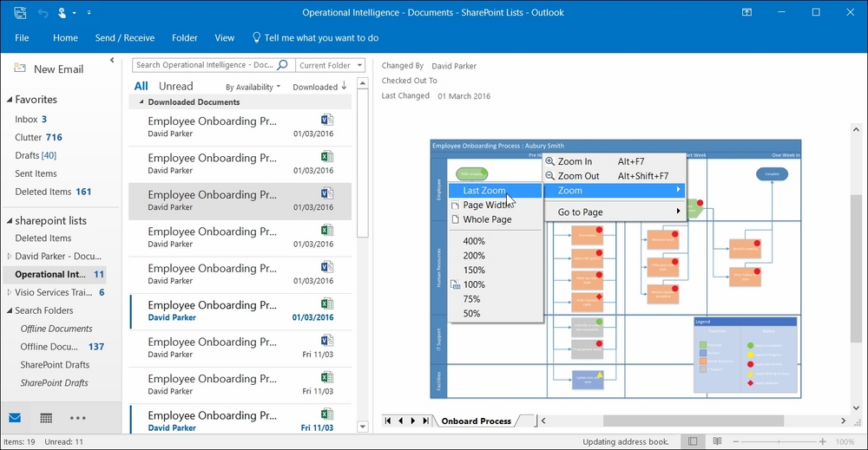The image size is (868, 450).
Task: Open By Availability arrangement dropdown
Action: pyautogui.click(x=253, y=87)
